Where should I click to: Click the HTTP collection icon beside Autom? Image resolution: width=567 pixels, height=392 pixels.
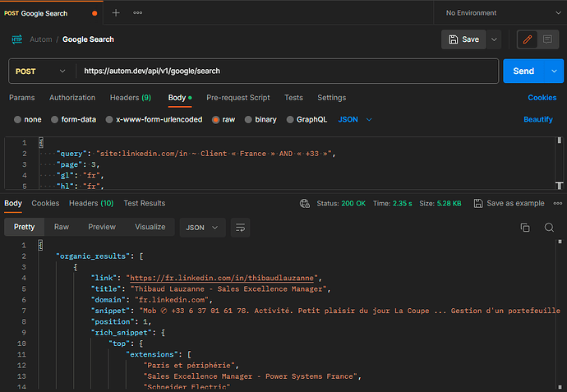point(16,39)
